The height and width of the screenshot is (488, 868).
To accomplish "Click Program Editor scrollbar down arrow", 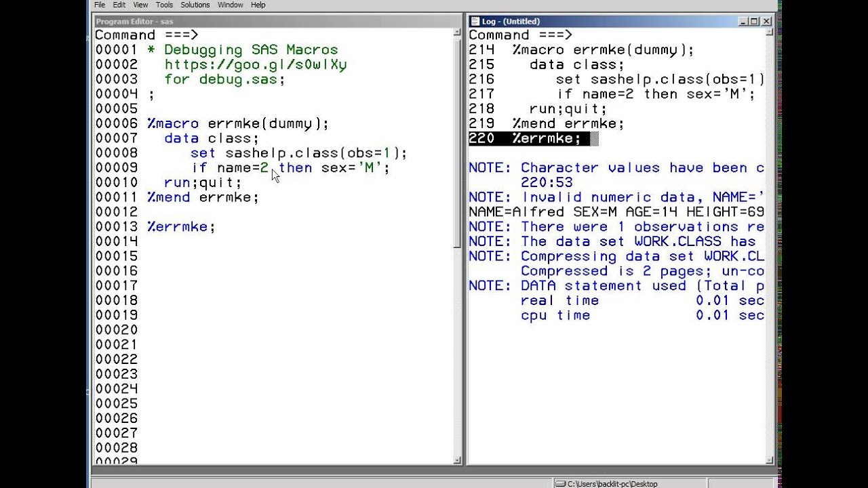I will pos(458,460).
